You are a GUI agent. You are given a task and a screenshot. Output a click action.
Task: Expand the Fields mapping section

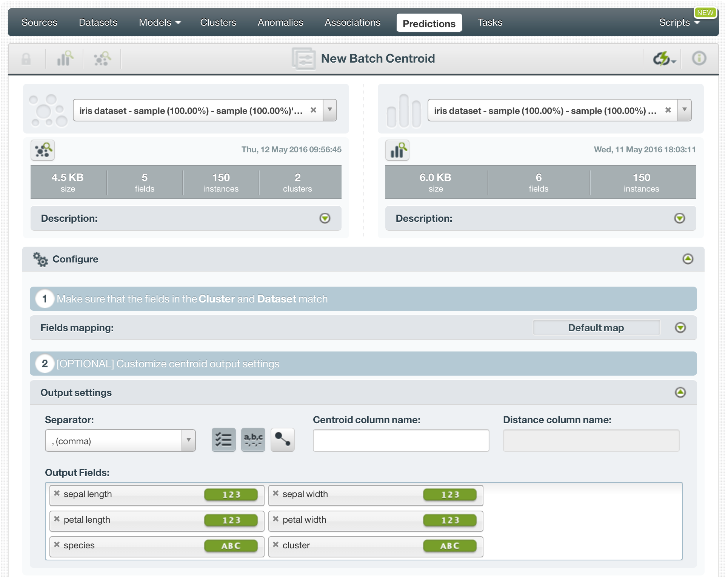680,328
